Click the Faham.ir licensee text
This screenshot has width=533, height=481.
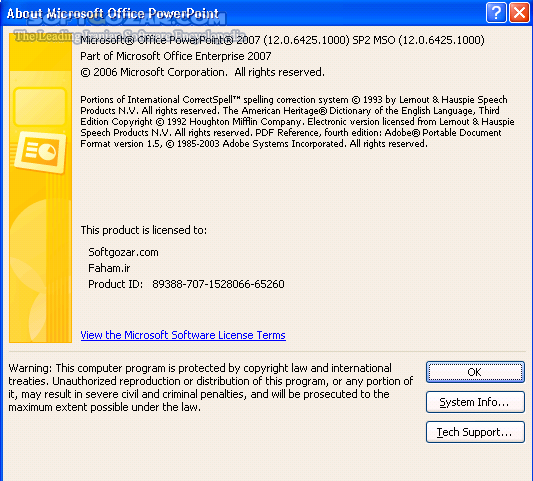pos(109,268)
